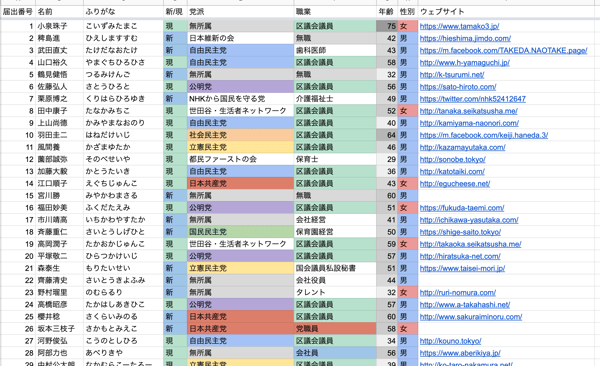Select the 歯科医師 occupation cell
600x366 pixels.
pos(335,50)
